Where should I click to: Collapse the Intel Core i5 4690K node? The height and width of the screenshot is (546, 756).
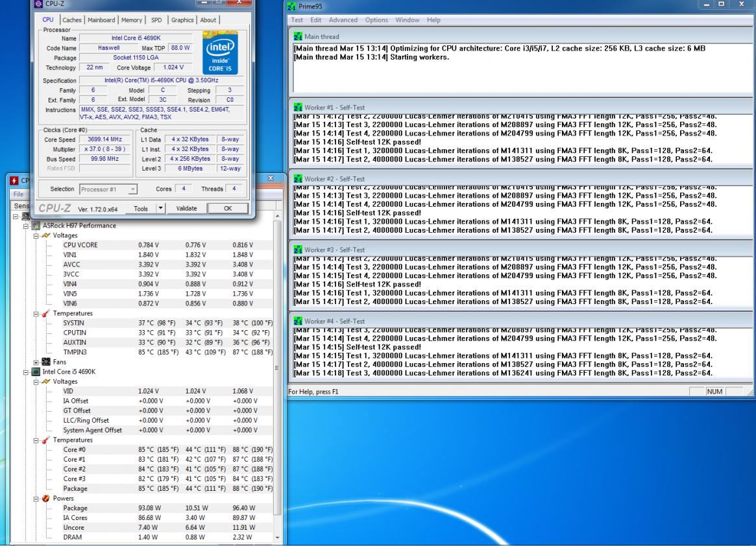[x=26, y=372]
